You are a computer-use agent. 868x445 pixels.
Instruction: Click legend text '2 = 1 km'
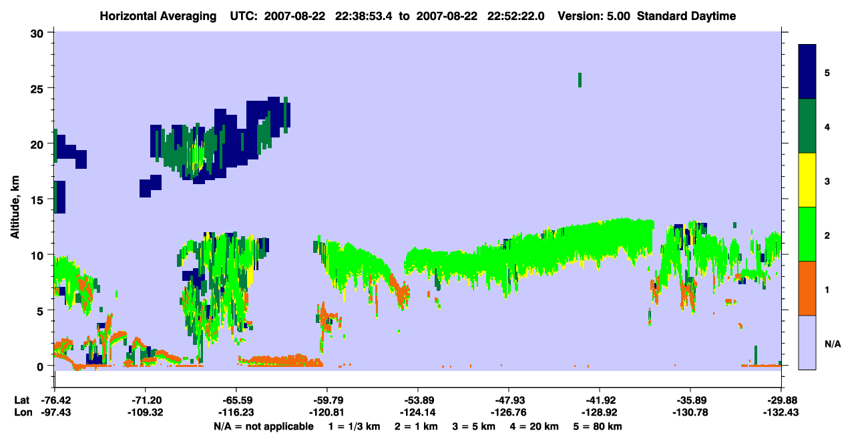pos(415,426)
